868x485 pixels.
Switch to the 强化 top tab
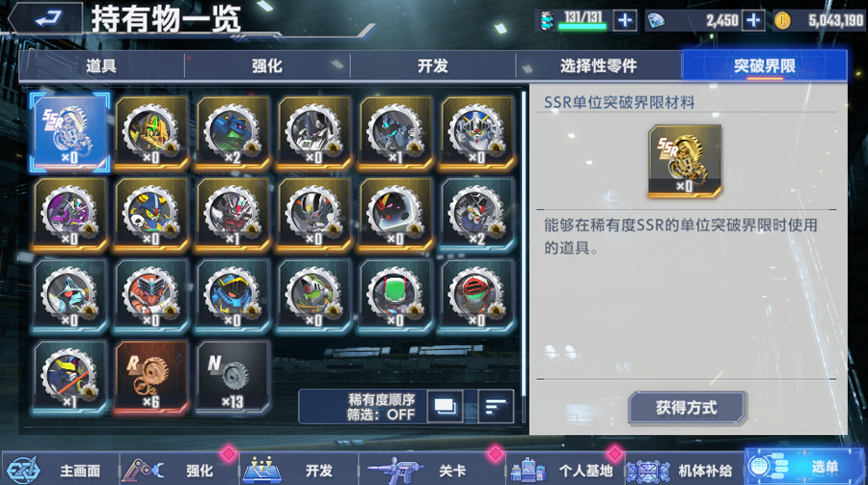tap(267, 66)
